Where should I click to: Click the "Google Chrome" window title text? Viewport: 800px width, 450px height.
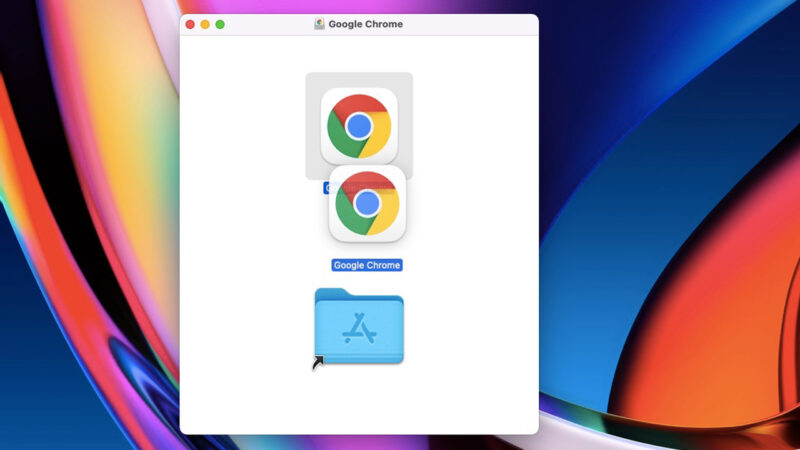point(365,24)
